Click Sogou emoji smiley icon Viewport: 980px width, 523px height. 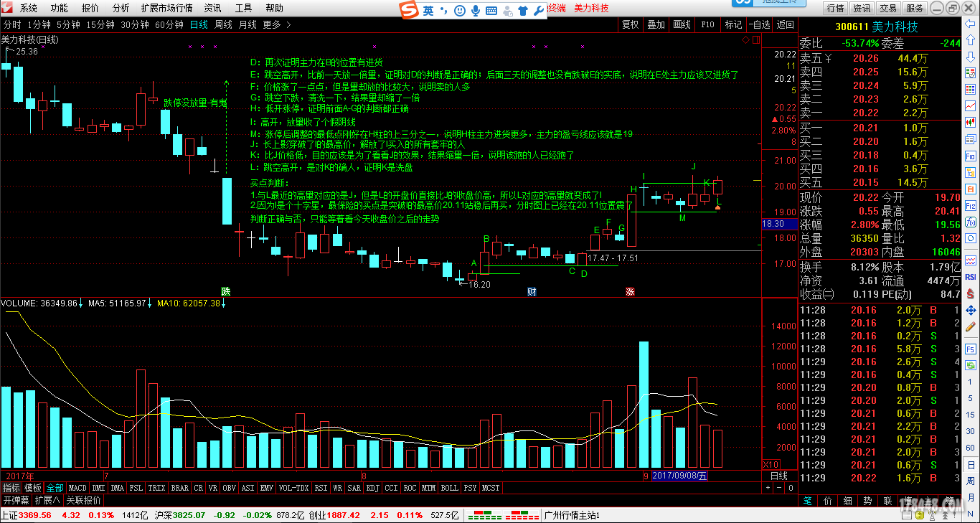458,11
